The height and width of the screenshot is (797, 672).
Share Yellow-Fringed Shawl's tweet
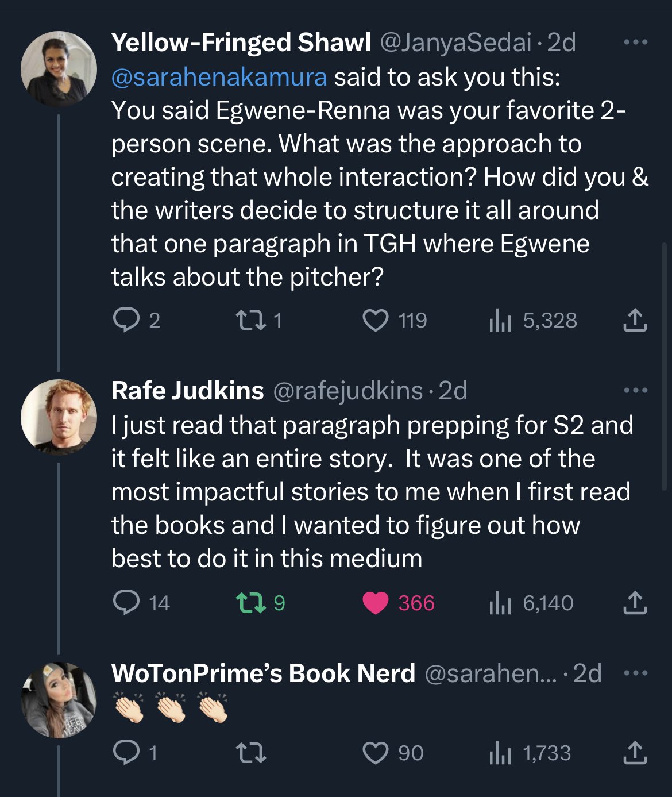click(x=635, y=320)
